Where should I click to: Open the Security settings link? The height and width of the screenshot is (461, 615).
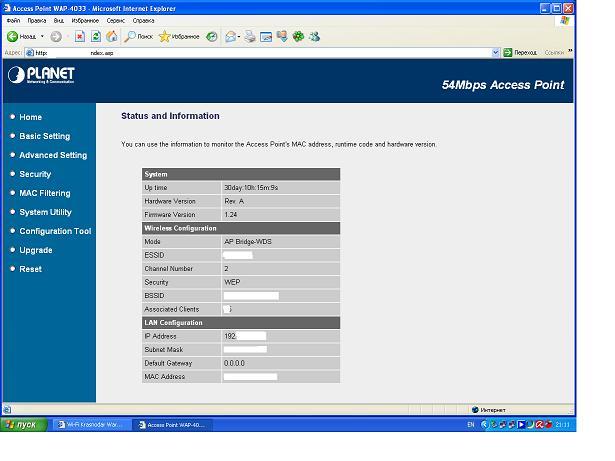pyautogui.click(x=35, y=174)
